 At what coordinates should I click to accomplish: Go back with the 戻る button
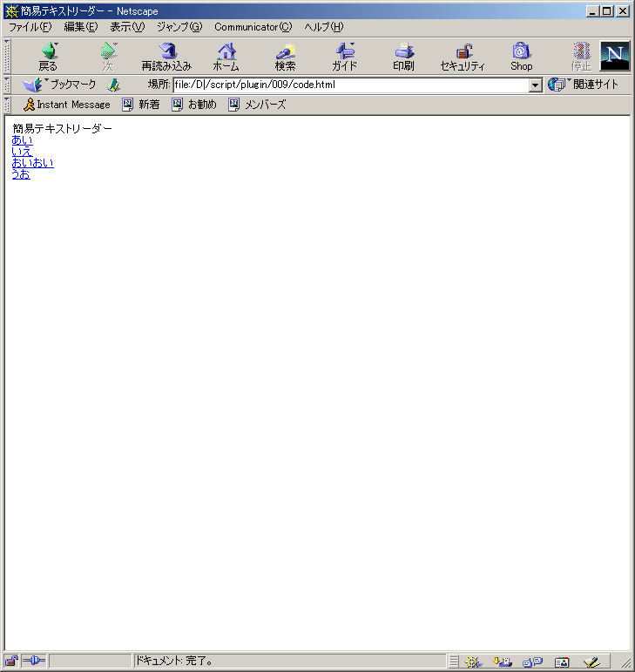tap(49, 57)
